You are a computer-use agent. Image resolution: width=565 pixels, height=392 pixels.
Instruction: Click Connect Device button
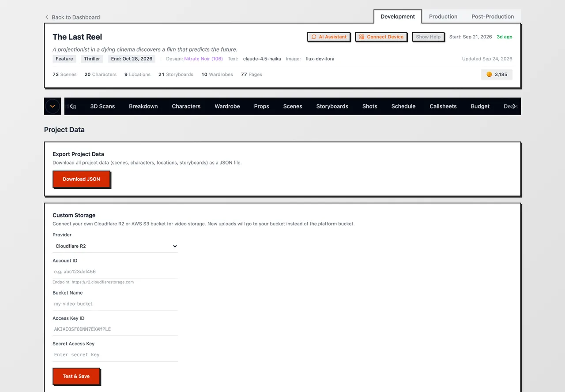[381, 37]
